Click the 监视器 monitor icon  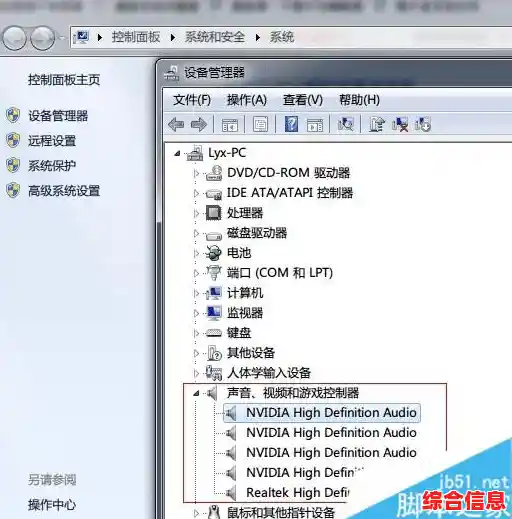coord(214,313)
